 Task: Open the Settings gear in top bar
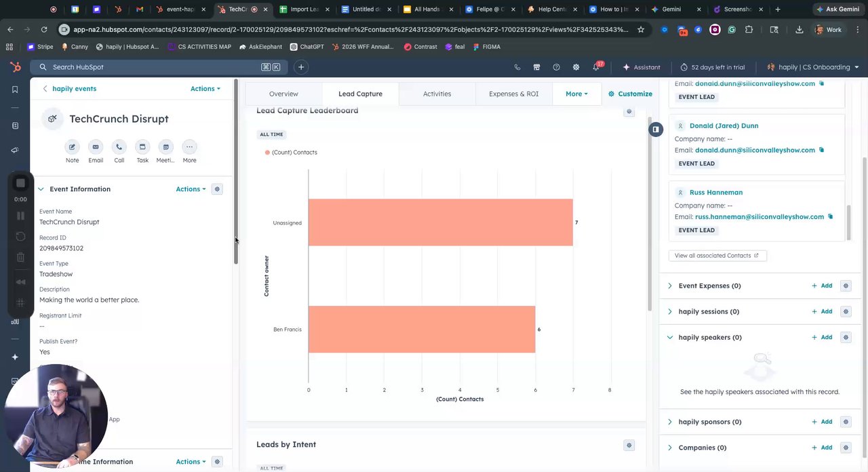(x=576, y=67)
